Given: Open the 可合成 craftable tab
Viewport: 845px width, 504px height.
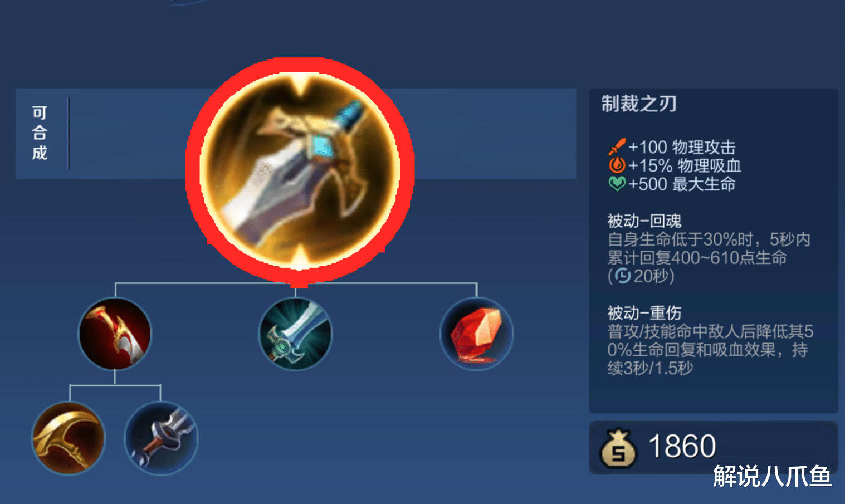Looking at the screenshot, I should pos(40,133).
